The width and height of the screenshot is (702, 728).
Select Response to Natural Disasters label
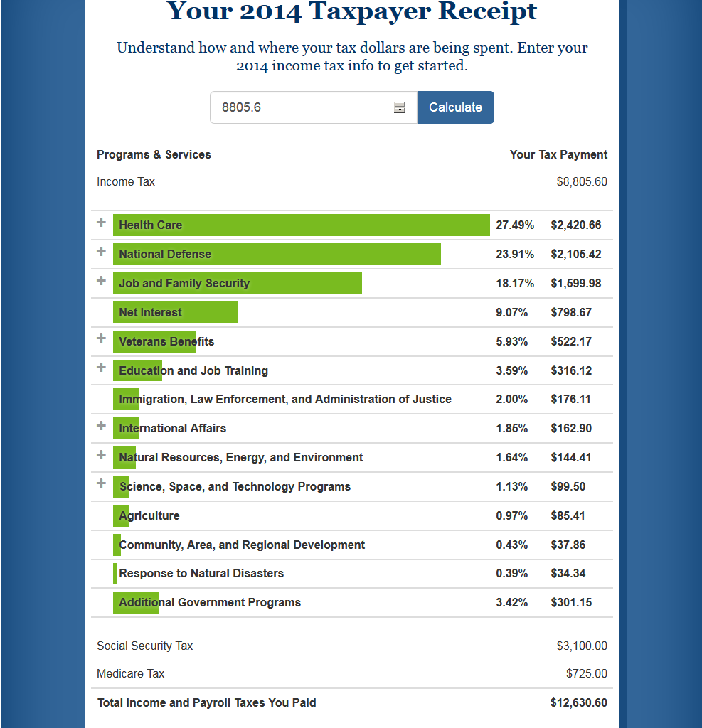pyautogui.click(x=201, y=573)
